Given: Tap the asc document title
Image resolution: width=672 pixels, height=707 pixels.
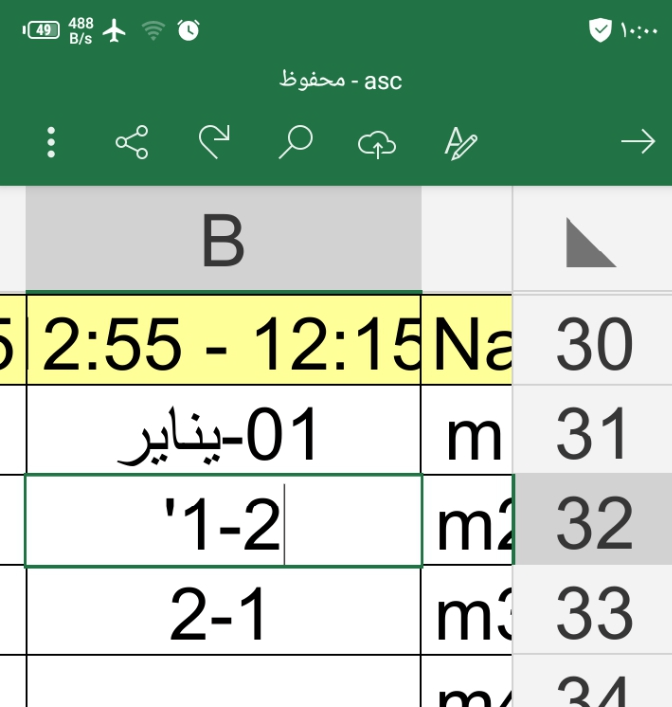Looking at the screenshot, I should (x=340, y=81).
